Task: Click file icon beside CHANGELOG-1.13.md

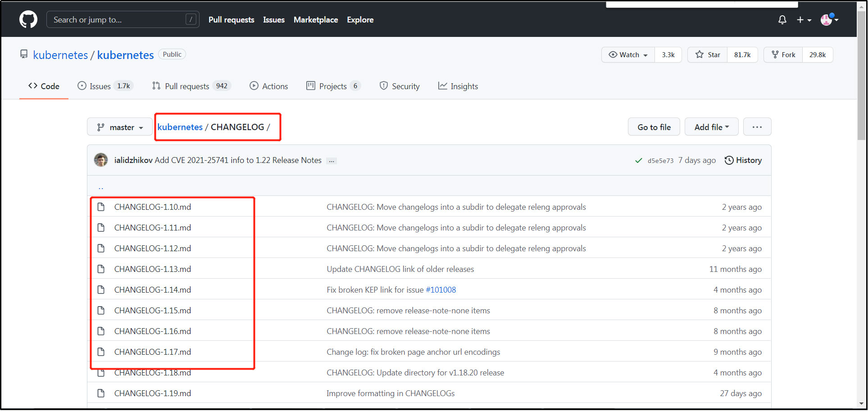Action: coord(101,269)
